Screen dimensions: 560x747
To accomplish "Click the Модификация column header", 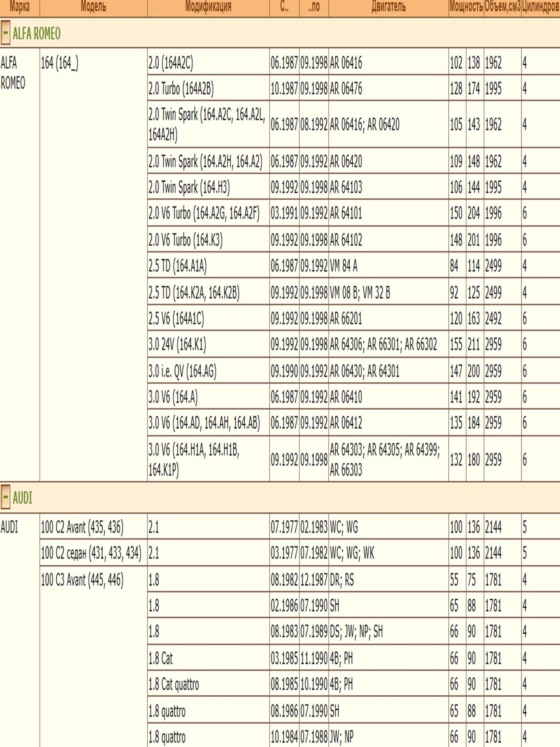I will [x=208, y=7].
